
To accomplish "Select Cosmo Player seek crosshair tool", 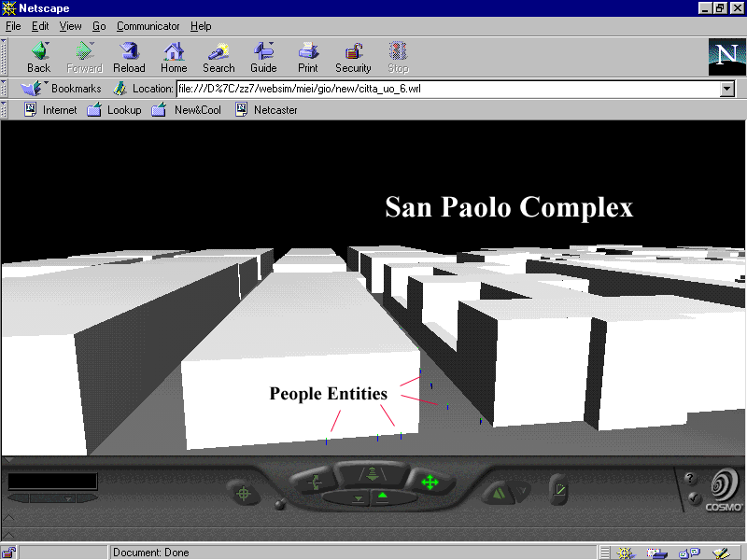I will (x=244, y=494).
